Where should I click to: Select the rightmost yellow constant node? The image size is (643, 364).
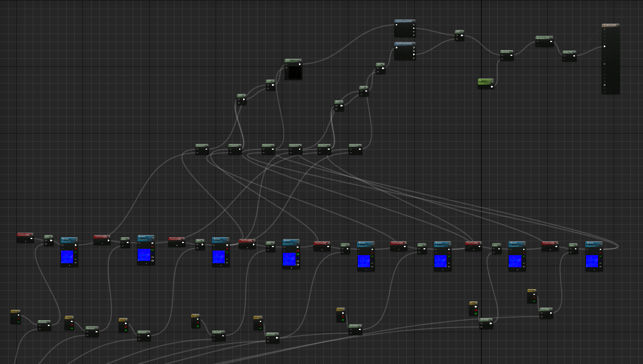pyautogui.click(x=532, y=296)
